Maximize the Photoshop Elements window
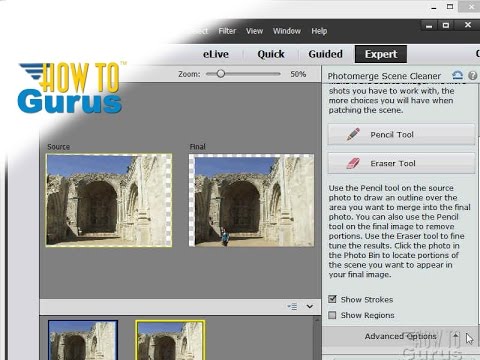 click(x=446, y=25)
